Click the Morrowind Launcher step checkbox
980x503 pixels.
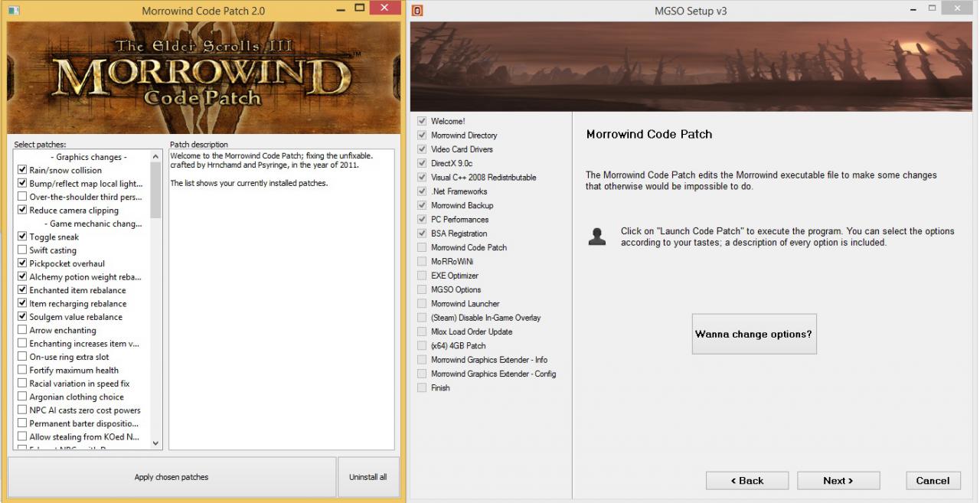tap(422, 304)
